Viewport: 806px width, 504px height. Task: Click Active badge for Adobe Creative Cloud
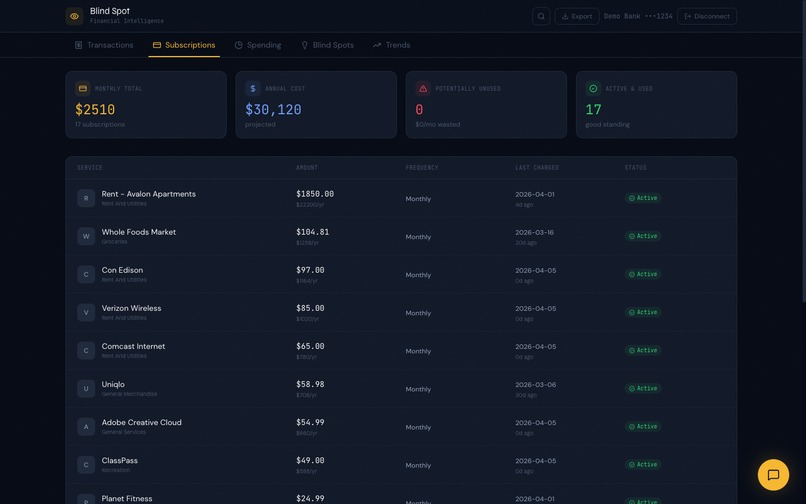[643, 426]
